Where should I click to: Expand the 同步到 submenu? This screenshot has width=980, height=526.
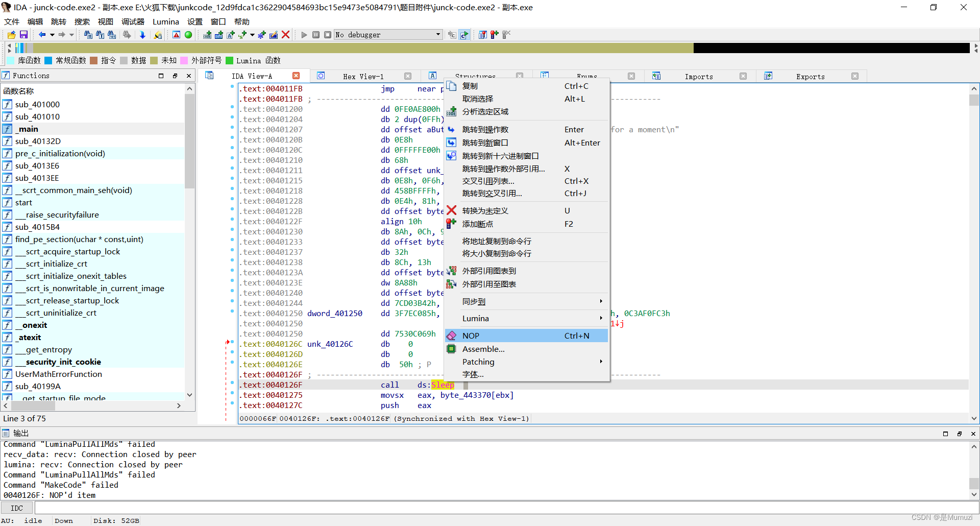(526, 302)
